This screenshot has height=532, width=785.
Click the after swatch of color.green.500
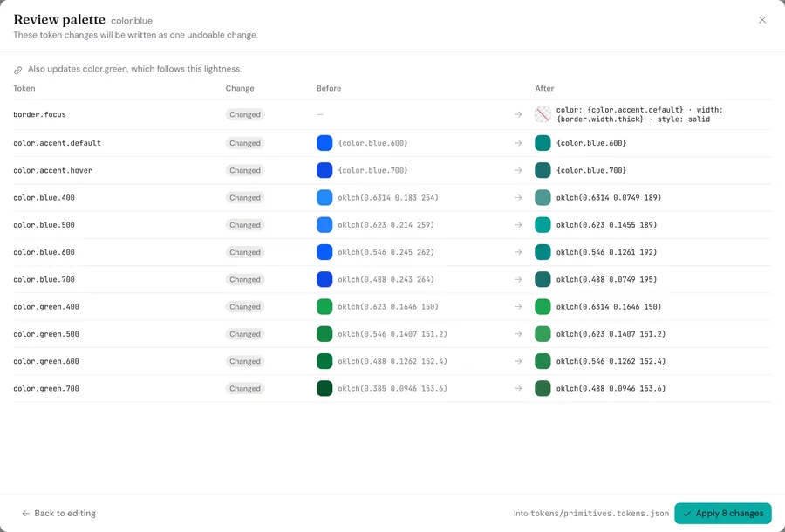tap(543, 334)
